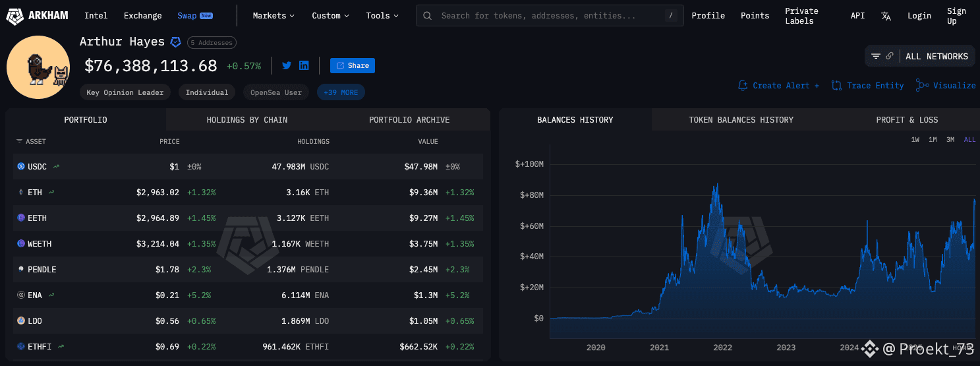The image size is (980, 366).
Task: Click the language translation icon
Action: pyautogui.click(x=886, y=16)
